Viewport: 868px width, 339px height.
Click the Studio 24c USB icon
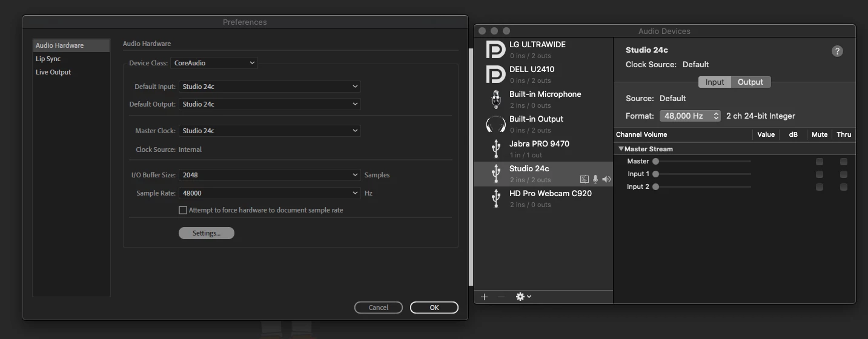tap(495, 174)
